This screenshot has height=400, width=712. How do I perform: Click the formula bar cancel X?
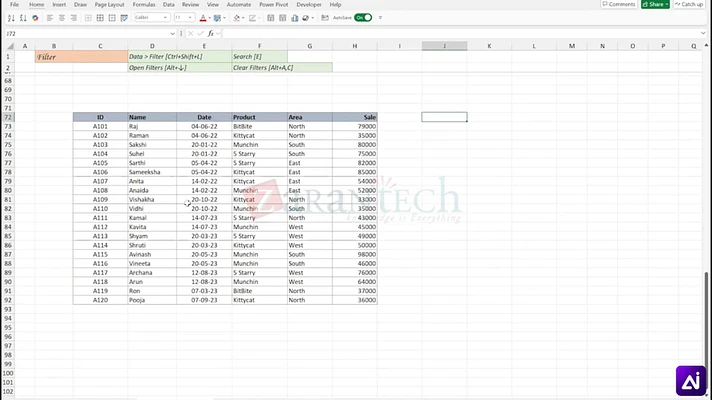(x=190, y=34)
